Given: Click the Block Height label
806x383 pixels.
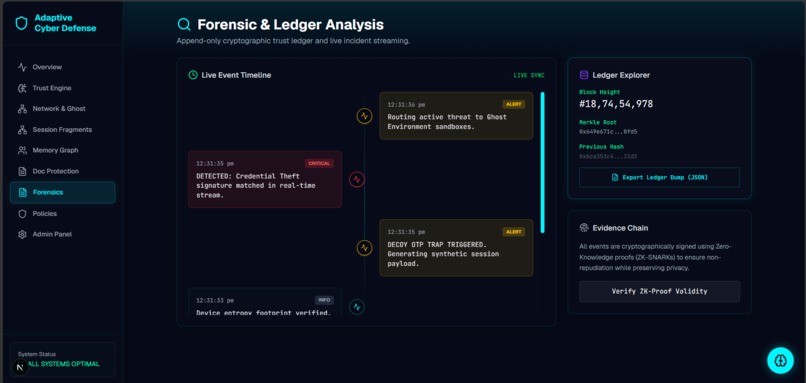Looking at the screenshot, I should point(599,93).
